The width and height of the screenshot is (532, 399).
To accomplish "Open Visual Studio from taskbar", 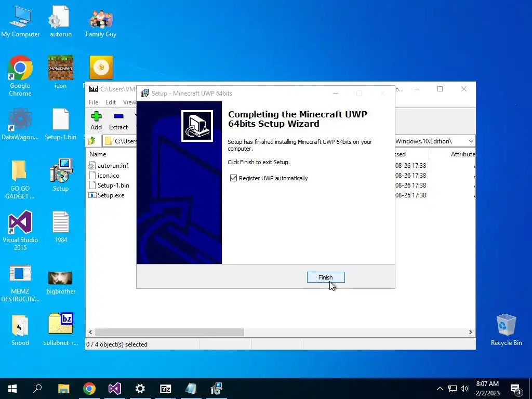I will coord(115,389).
